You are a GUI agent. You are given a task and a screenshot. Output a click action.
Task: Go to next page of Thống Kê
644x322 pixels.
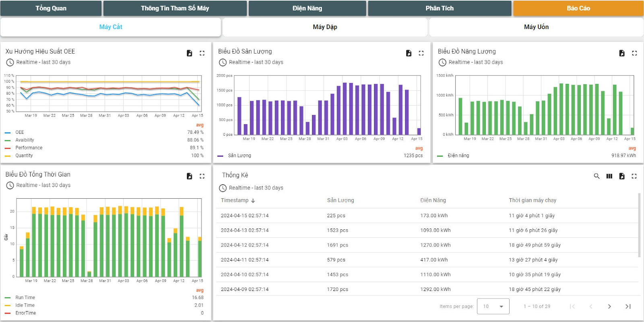coord(609,307)
